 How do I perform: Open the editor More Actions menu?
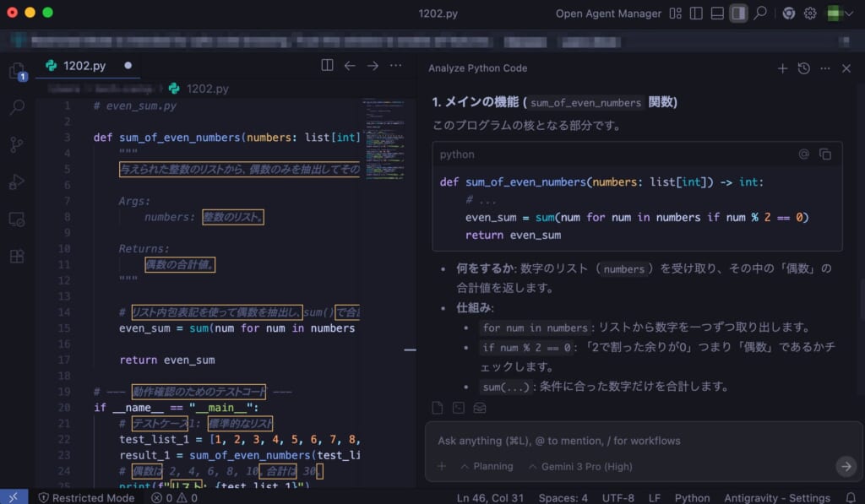coord(395,65)
